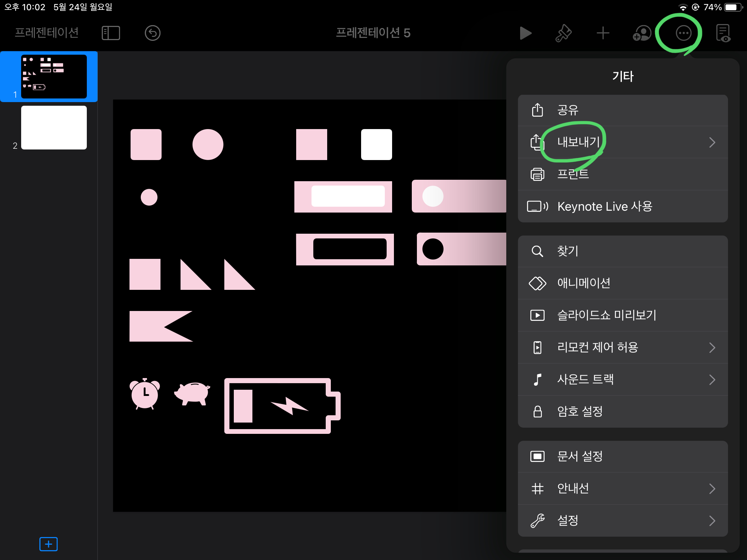Tap the Undo arrow icon
Viewport: 747px width, 560px height.
(x=152, y=33)
